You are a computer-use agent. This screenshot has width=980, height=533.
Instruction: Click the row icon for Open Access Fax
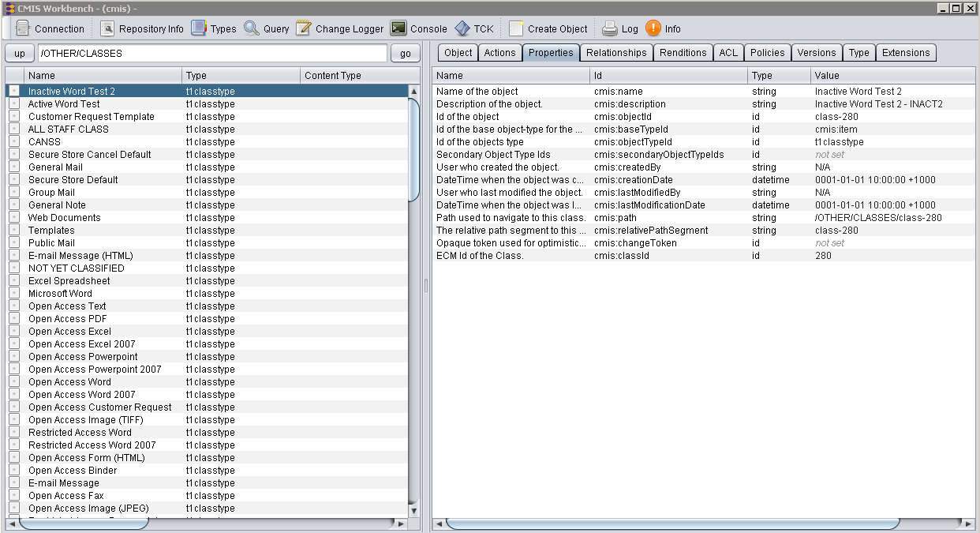[x=14, y=495]
